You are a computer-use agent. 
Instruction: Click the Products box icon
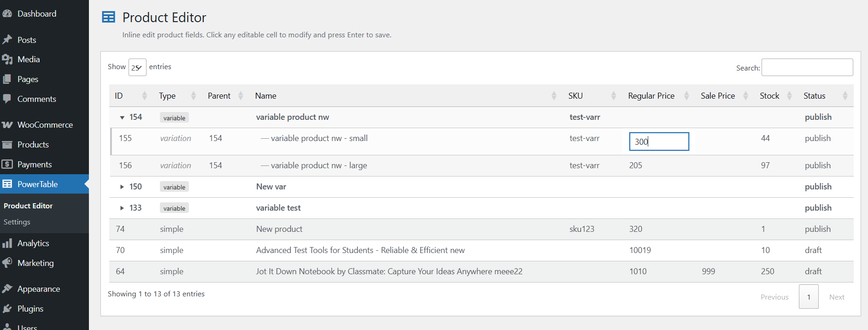(7, 145)
